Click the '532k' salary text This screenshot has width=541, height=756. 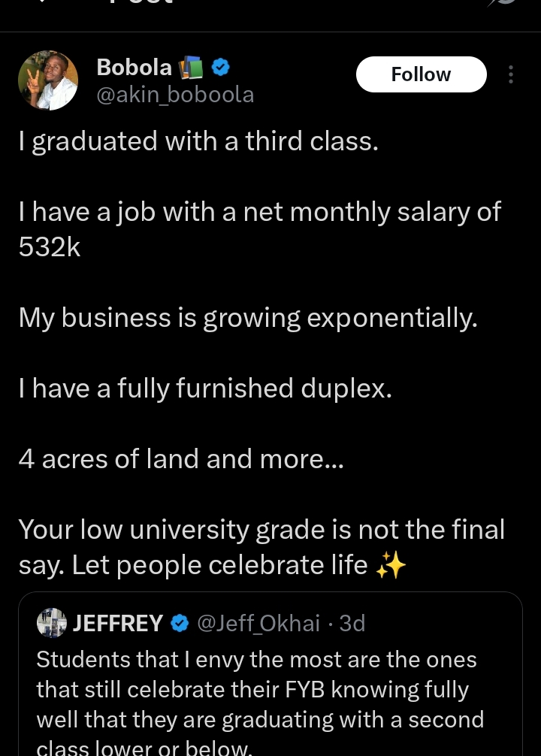point(49,247)
